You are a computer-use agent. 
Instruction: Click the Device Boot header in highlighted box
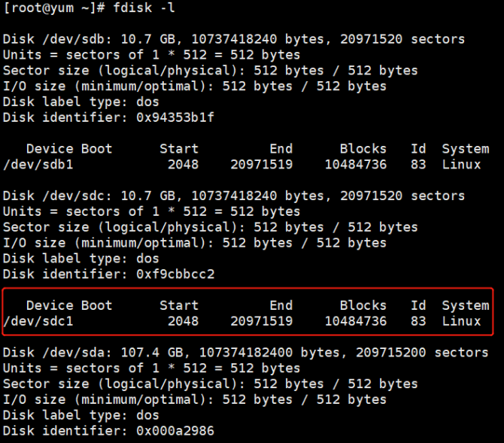[x=69, y=305]
